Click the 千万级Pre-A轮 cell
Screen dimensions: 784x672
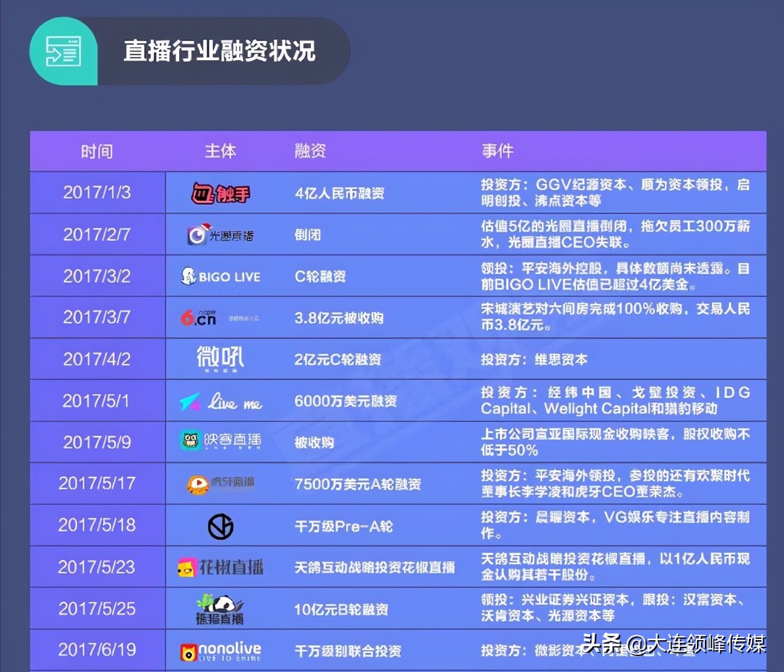click(x=344, y=527)
